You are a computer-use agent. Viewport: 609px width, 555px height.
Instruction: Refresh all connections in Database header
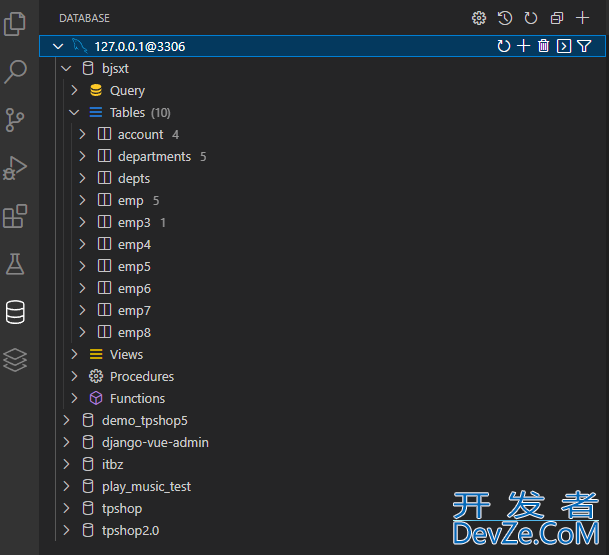coord(531,18)
